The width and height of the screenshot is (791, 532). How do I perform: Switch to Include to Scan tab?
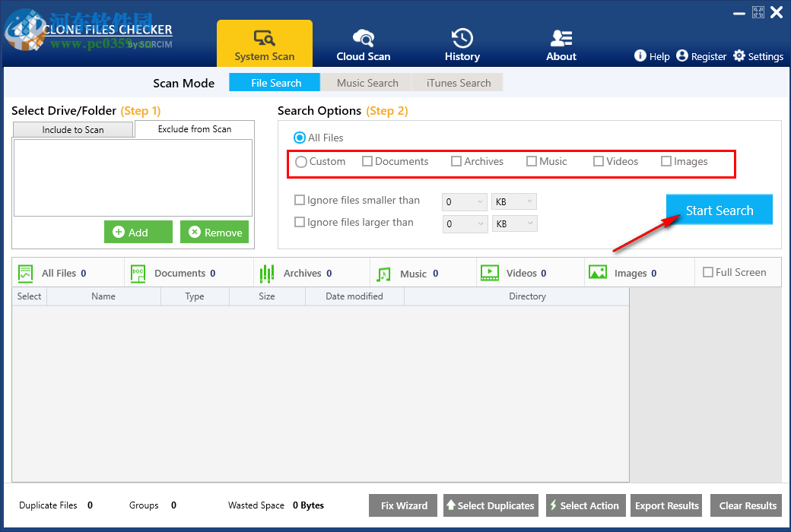(73, 130)
